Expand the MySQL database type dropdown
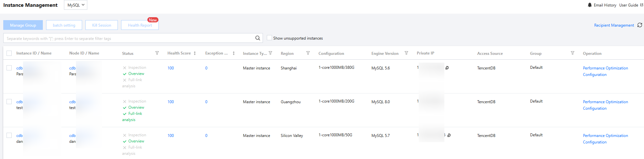The width and height of the screenshot is (644, 159). pyautogui.click(x=76, y=5)
